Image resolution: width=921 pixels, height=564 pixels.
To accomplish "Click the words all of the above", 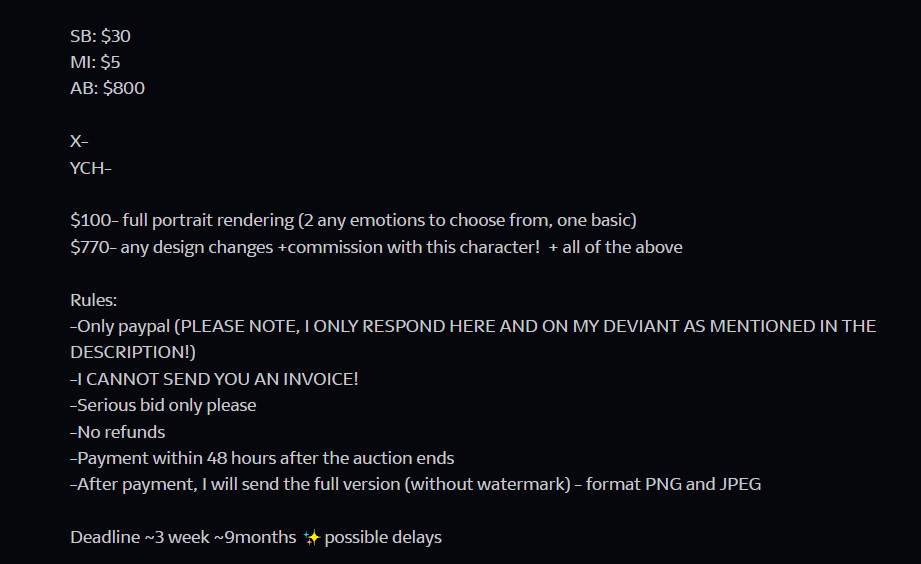I will click(623, 247).
